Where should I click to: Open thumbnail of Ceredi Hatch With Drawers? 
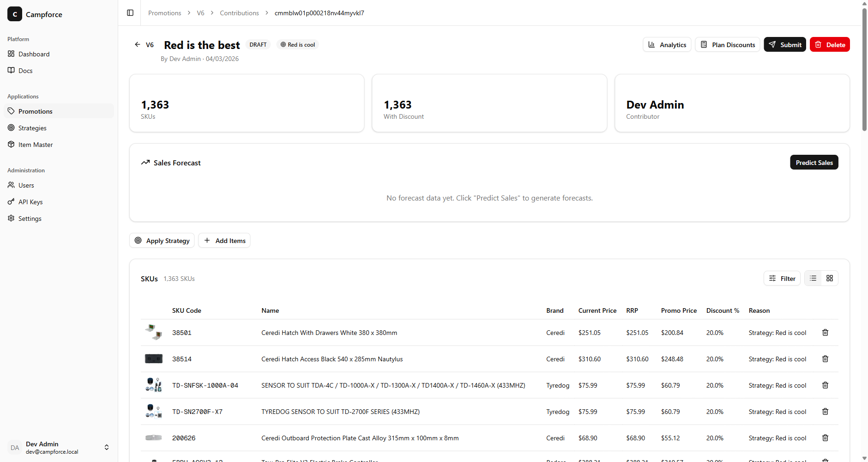(154, 332)
